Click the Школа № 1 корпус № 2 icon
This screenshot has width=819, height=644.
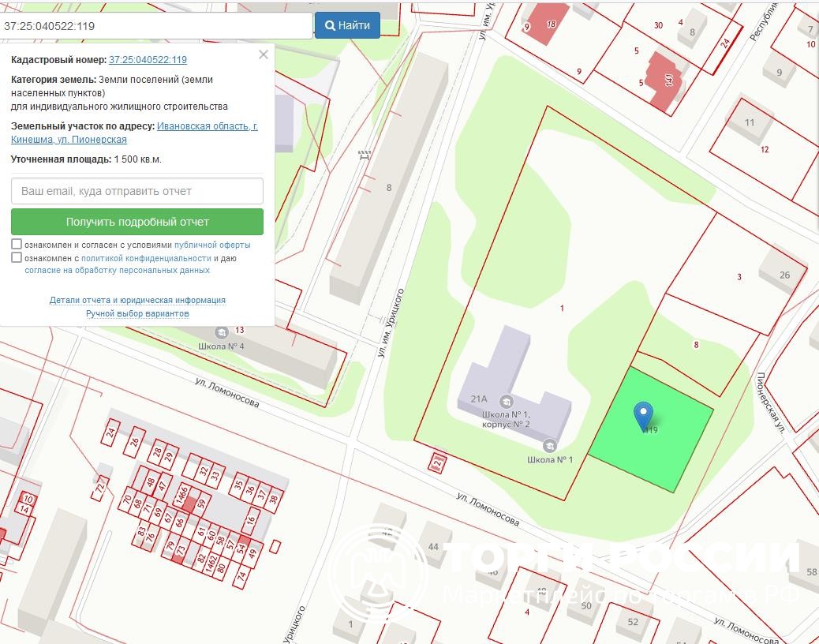coord(506,400)
